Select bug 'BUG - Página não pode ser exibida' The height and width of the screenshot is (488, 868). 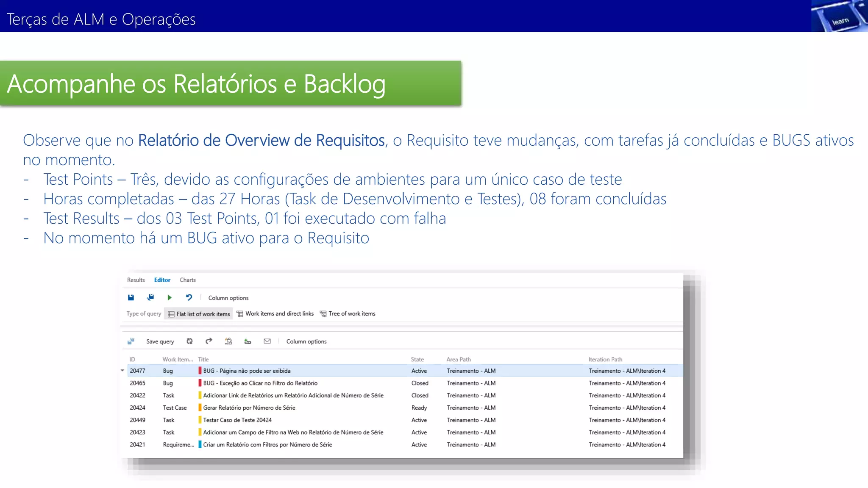[x=247, y=371]
